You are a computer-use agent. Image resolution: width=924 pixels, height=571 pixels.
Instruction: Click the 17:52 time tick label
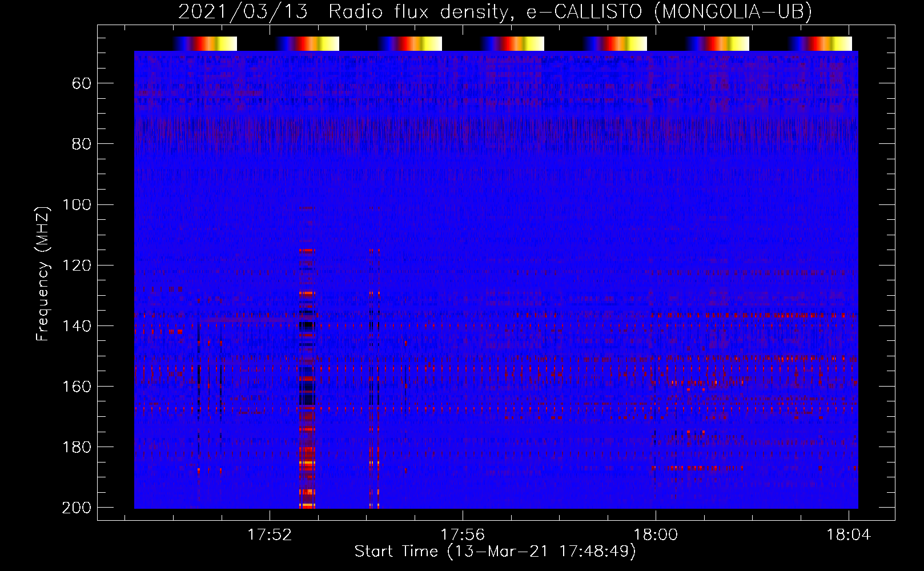[x=270, y=535]
